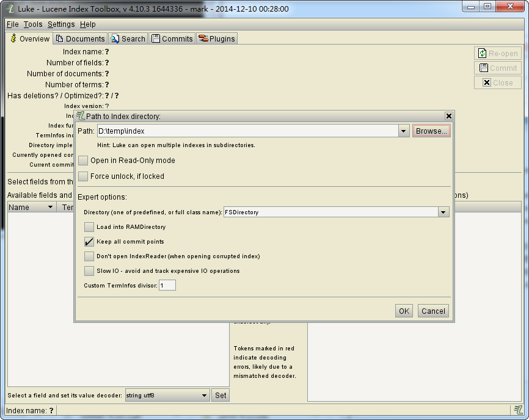Viewport: 529px width, 420px height.
Task: Click the Path input field
Action: point(247,131)
